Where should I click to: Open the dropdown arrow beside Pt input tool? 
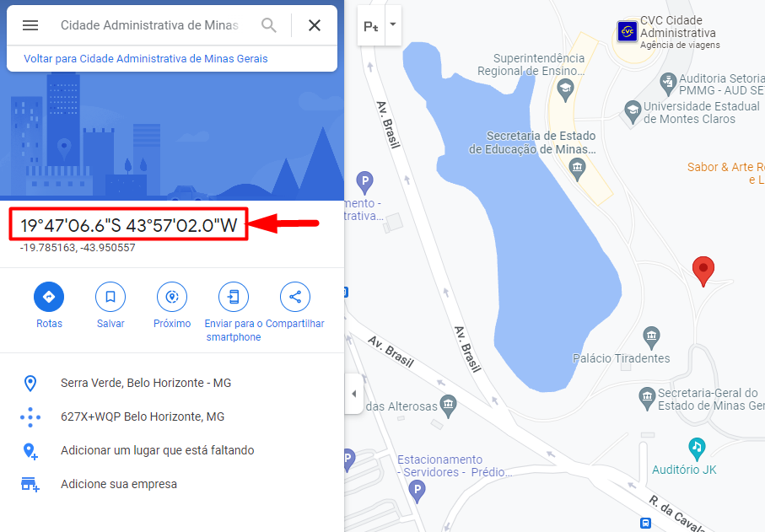(393, 24)
